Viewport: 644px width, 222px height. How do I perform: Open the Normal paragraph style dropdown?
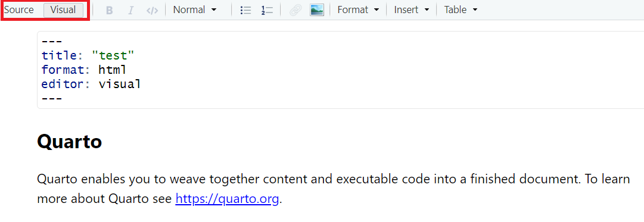[x=195, y=10]
